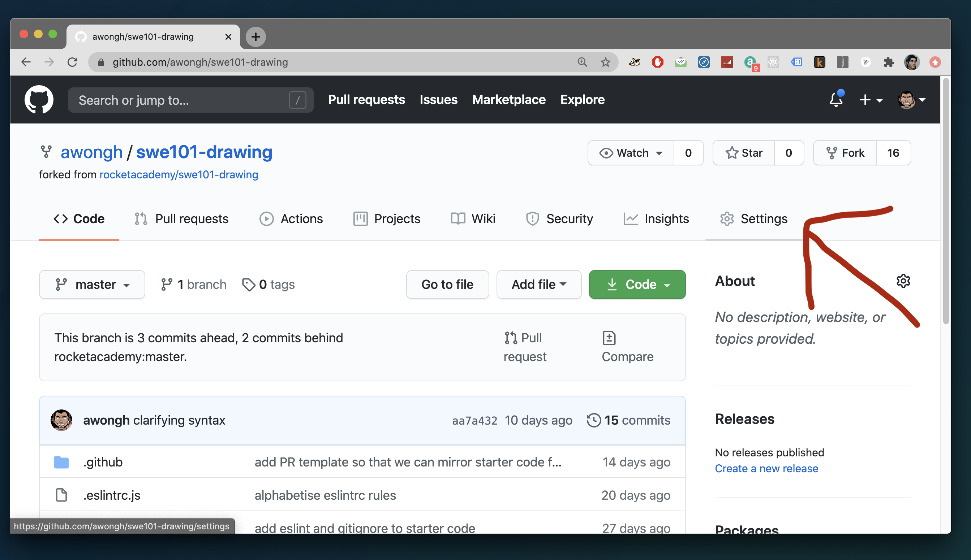Focus the Search or jump to field
971x560 pixels.
(190, 100)
